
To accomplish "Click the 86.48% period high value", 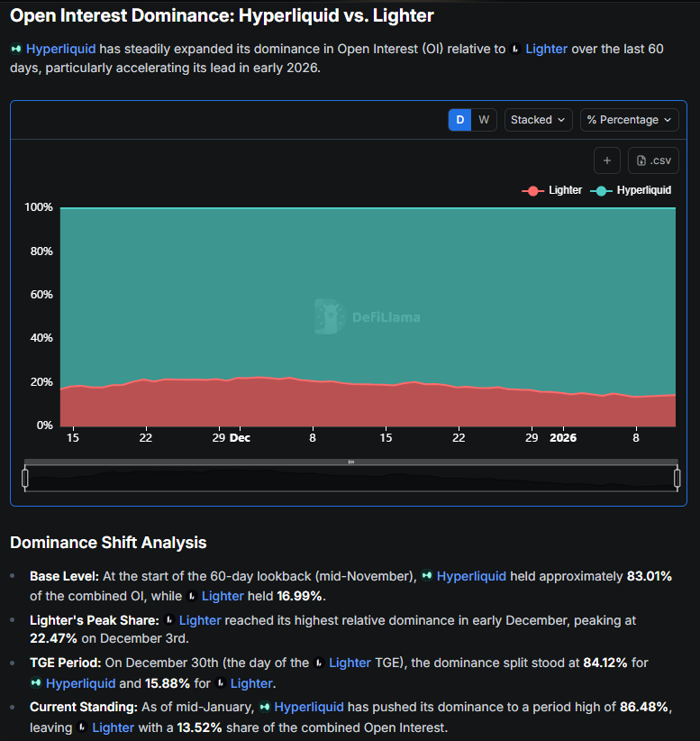I will pos(643,707).
